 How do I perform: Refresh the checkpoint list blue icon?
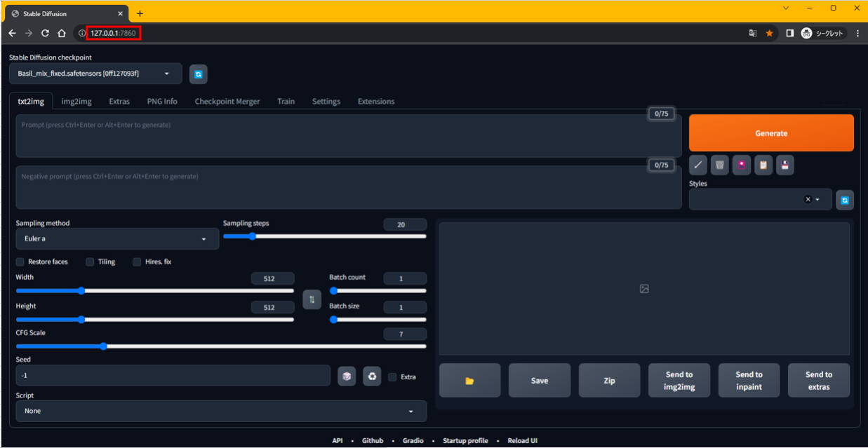(198, 74)
